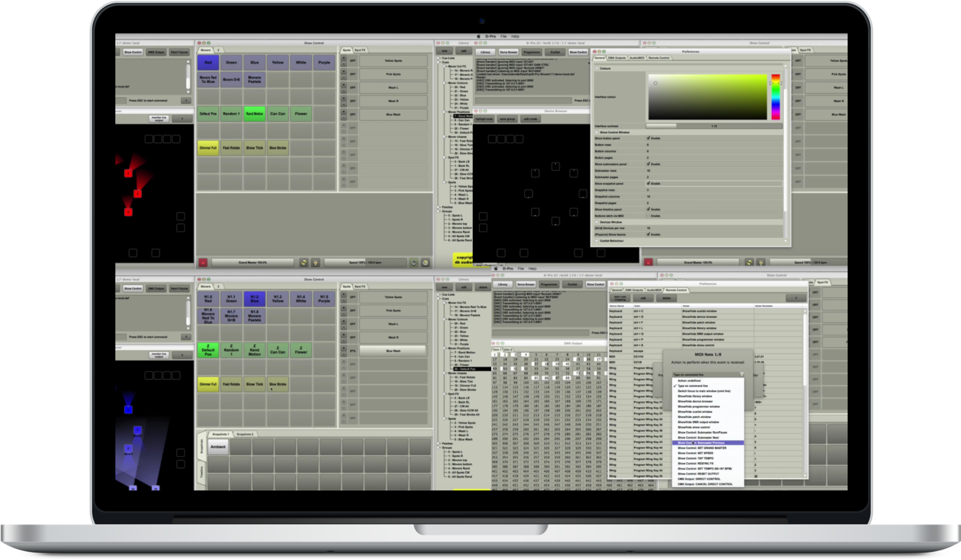
Task: Expand 'Palettes' node in upper-left Library tree
Action: click(439, 207)
